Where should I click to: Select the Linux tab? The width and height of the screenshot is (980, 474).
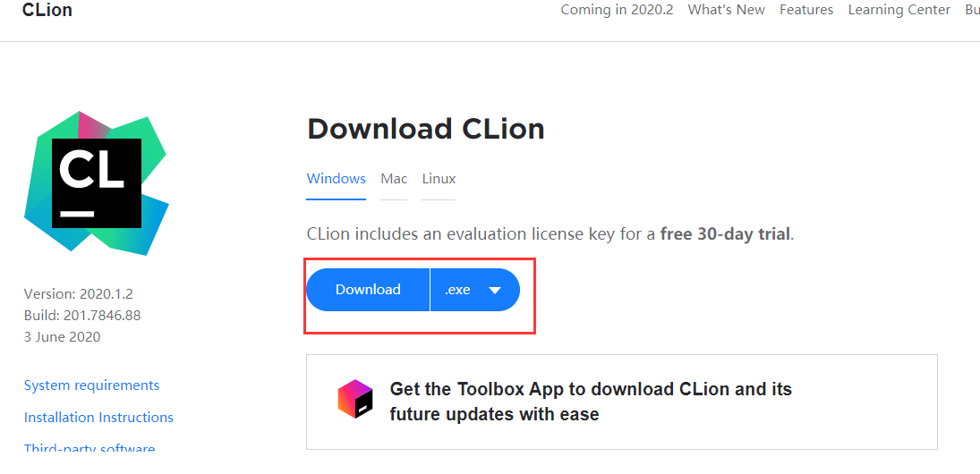tap(439, 179)
